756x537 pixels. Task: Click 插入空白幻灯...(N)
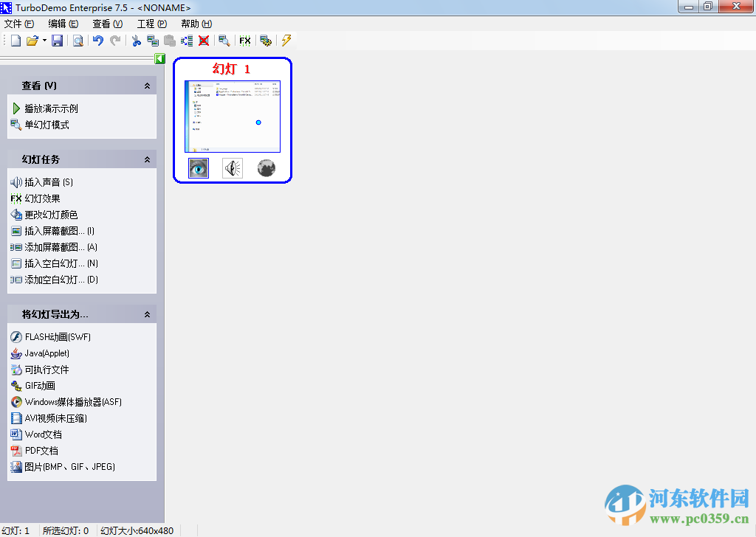point(55,263)
